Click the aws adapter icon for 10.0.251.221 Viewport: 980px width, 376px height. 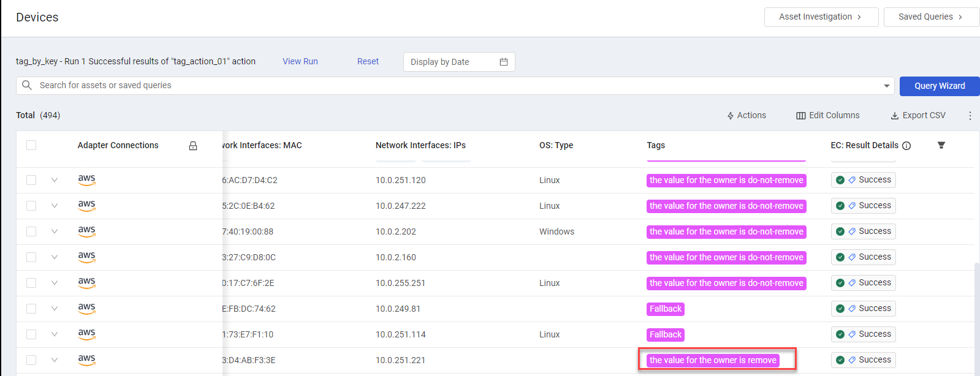pyautogui.click(x=86, y=359)
